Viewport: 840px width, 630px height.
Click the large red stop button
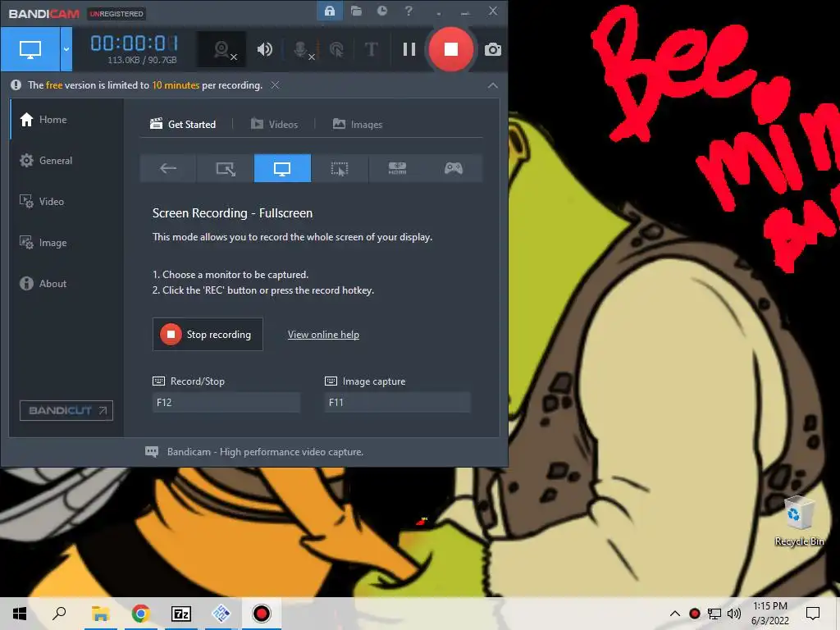pos(451,49)
